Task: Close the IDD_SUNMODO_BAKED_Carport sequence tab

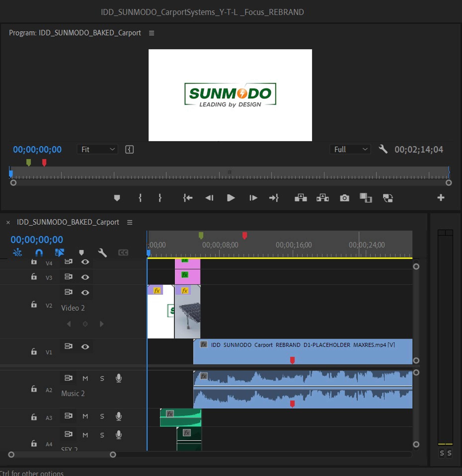Action: click(8, 222)
